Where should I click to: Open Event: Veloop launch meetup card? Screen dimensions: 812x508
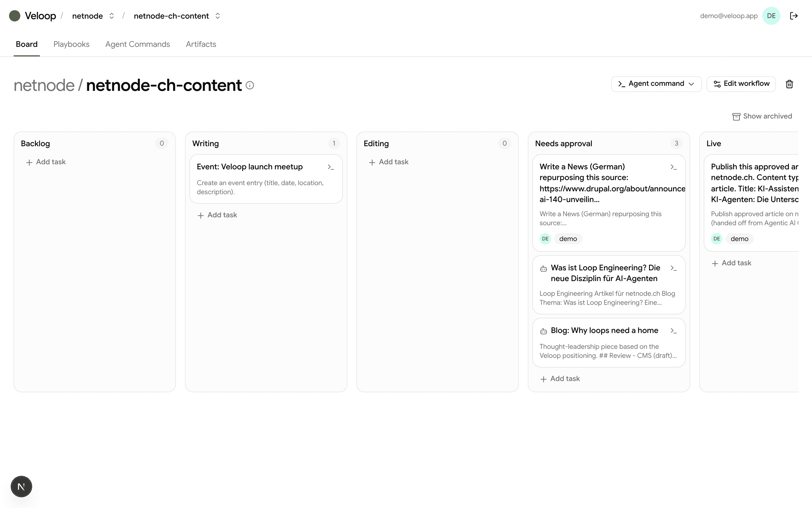click(266, 179)
